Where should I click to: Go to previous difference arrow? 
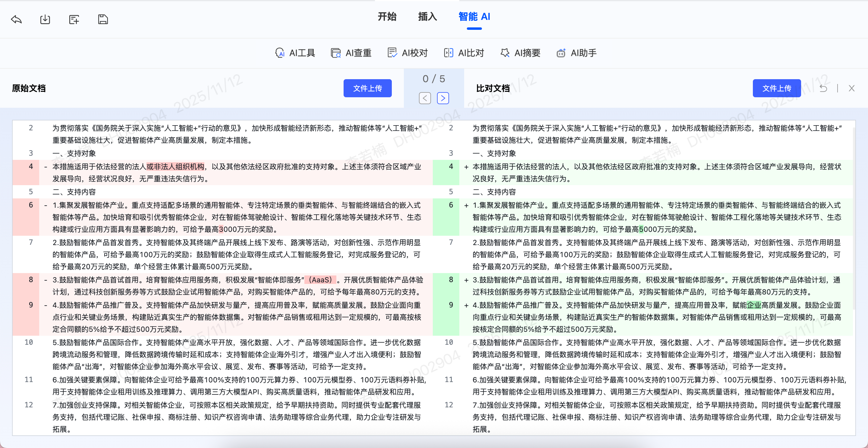[x=425, y=98]
